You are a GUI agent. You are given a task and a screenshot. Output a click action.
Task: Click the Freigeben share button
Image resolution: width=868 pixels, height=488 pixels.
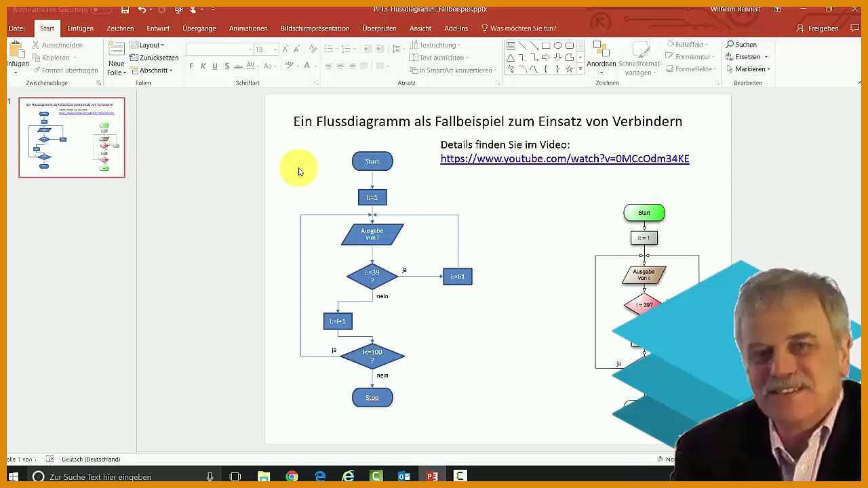click(x=817, y=28)
